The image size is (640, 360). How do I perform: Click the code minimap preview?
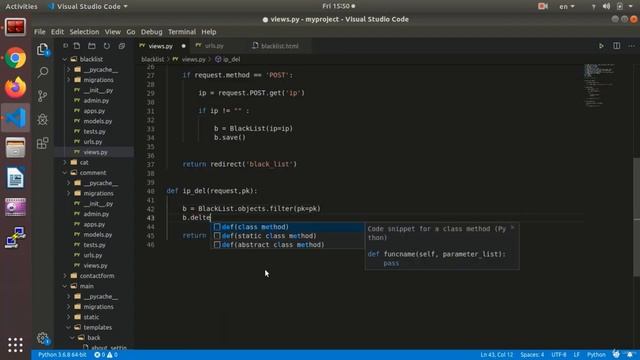[599, 84]
